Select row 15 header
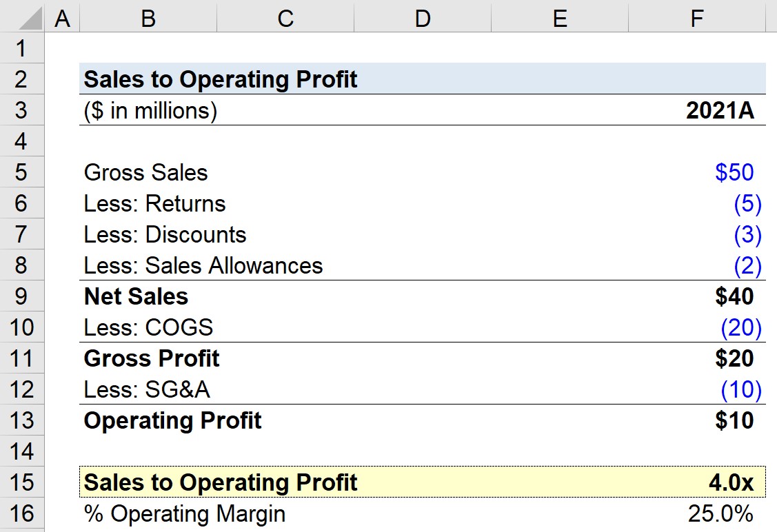Screen dimensions: 777x532 [x=22, y=482]
